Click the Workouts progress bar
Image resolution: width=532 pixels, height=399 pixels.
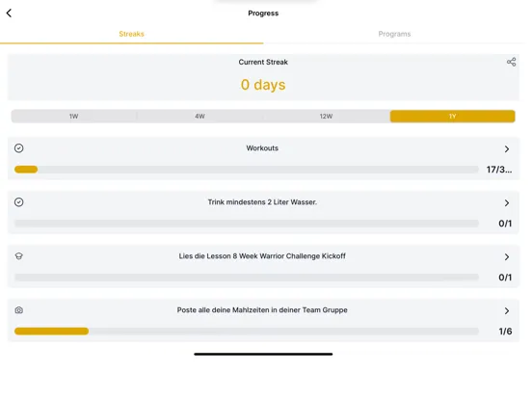[247, 170]
